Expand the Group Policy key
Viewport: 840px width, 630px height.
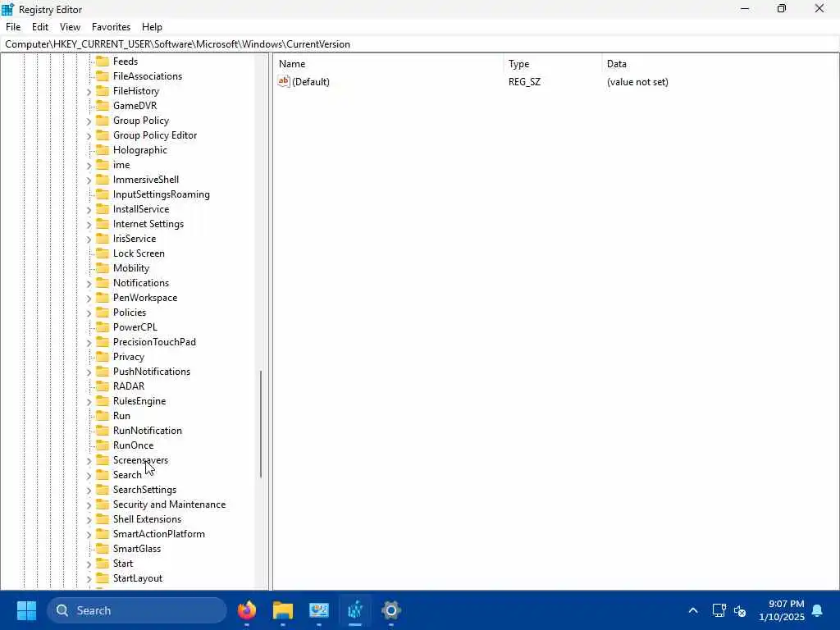tap(89, 121)
